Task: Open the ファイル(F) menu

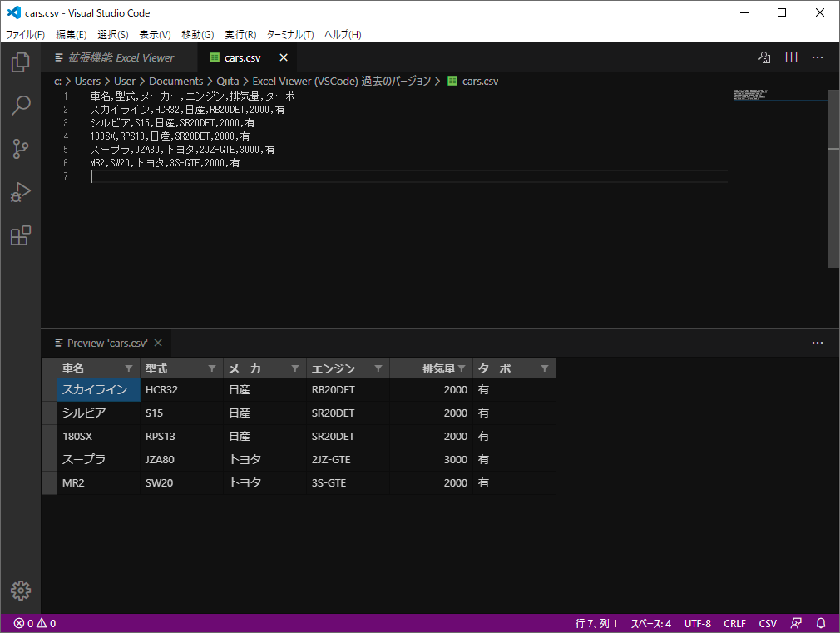Action: point(25,35)
